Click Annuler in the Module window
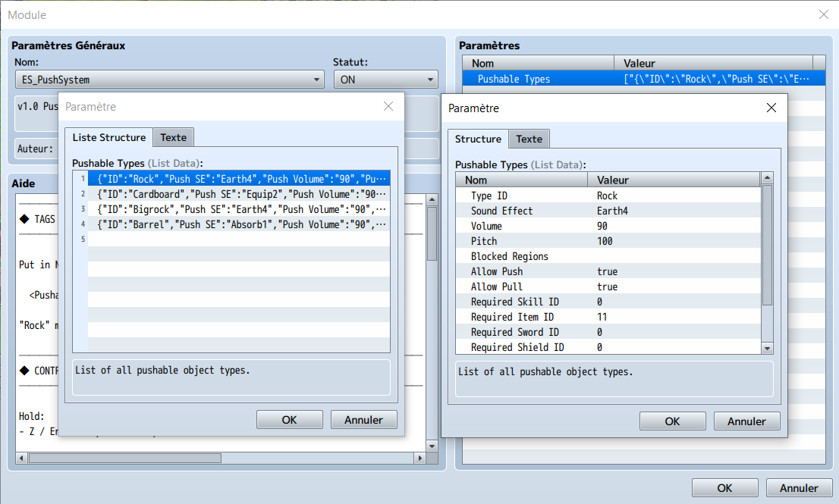839x504 pixels. pos(799,488)
